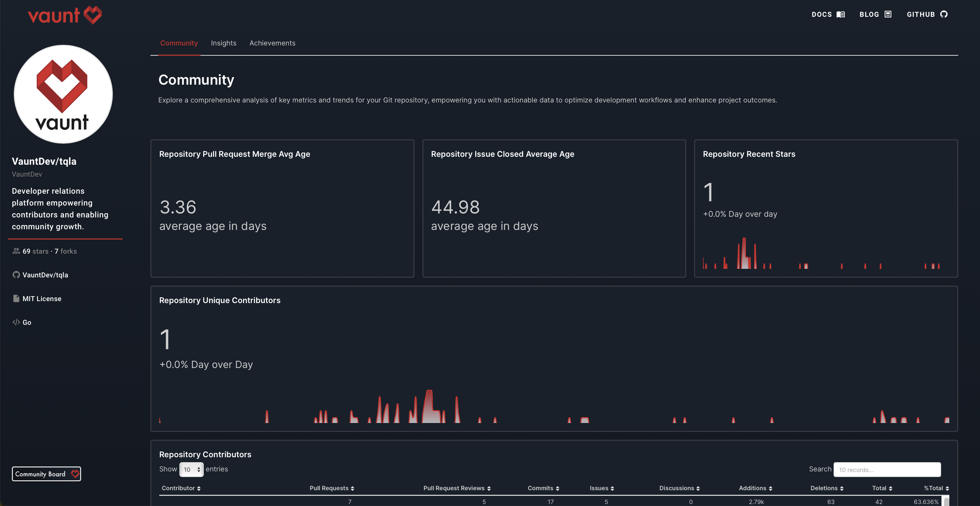
Task: Switch to the Achievements tab
Action: click(272, 43)
